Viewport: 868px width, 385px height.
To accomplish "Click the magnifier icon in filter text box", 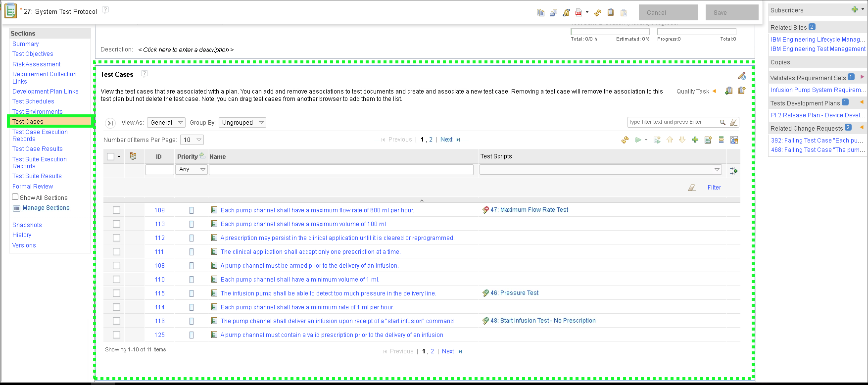I will coord(723,122).
